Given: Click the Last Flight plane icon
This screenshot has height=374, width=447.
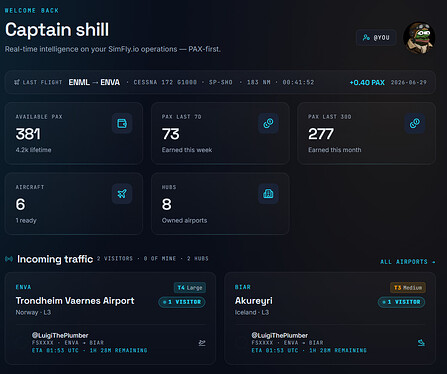Looking at the screenshot, I should [x=17, y=82].
